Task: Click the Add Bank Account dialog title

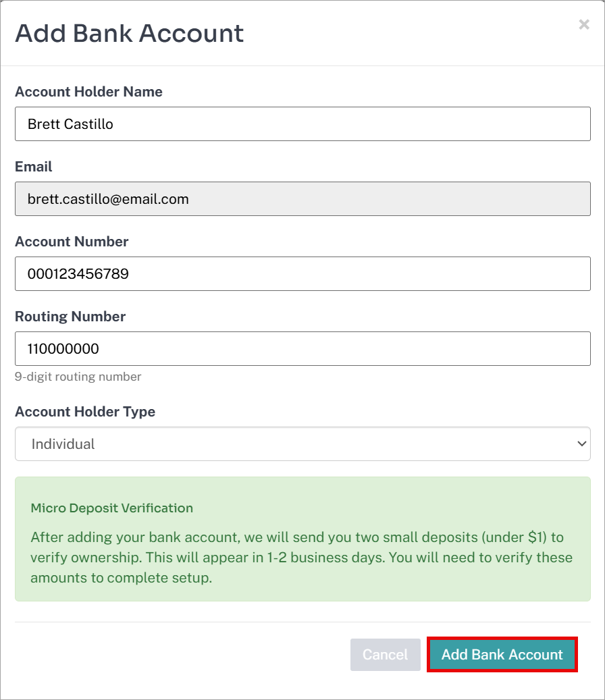Action: (x=130, y=34)
